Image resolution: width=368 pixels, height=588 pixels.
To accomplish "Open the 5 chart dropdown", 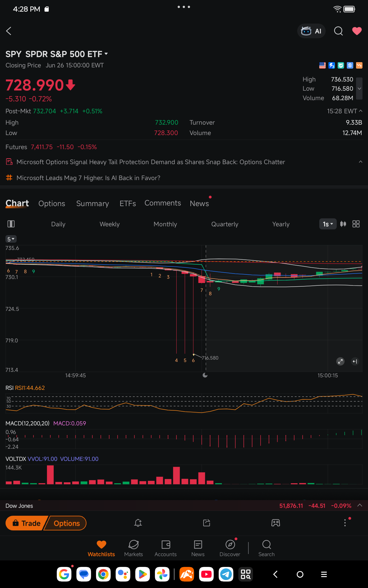I will (11, 239).
